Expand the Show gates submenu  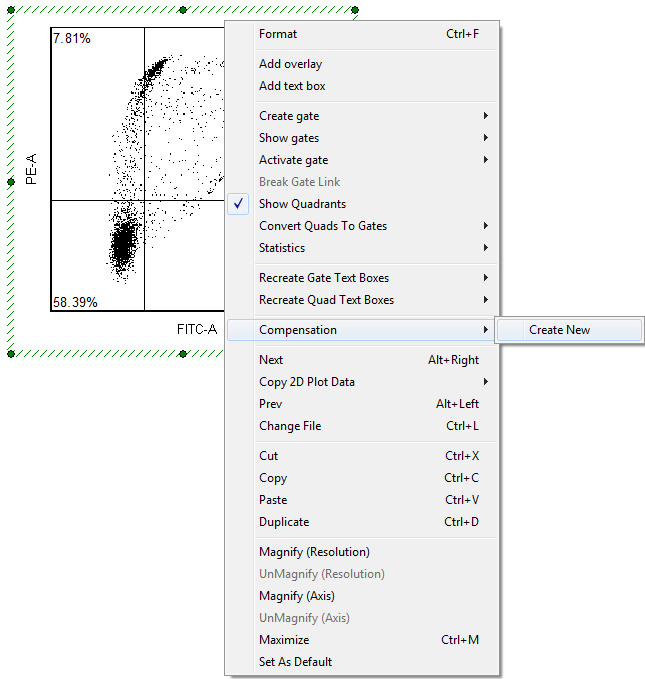[289, 138]
